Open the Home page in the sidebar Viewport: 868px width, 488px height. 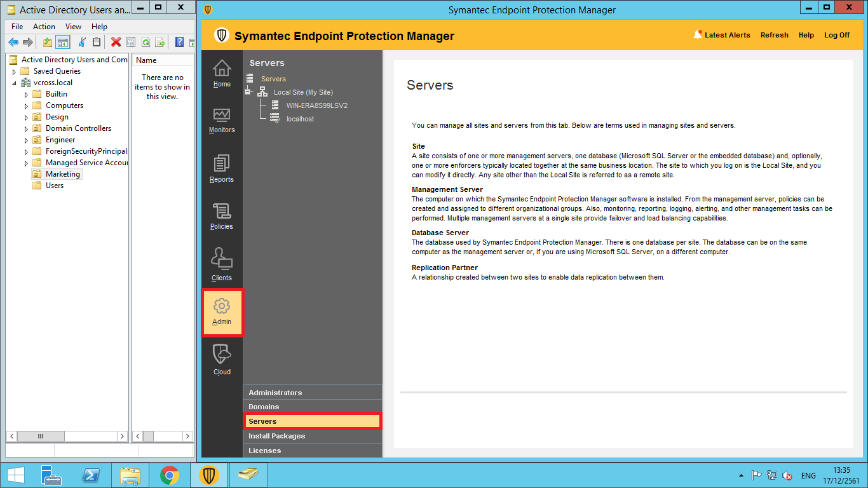click(222, 73)
